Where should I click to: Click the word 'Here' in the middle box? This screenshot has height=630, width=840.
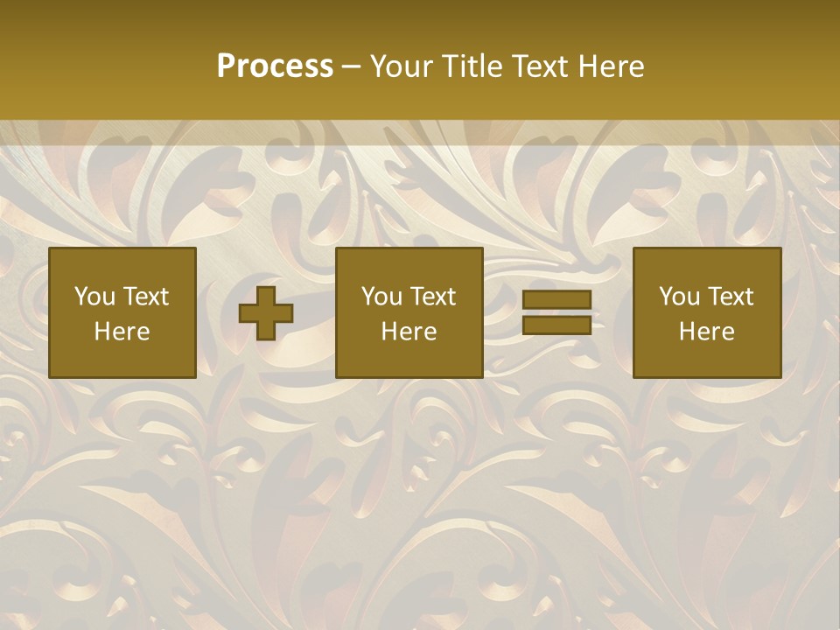pos(409,332)
